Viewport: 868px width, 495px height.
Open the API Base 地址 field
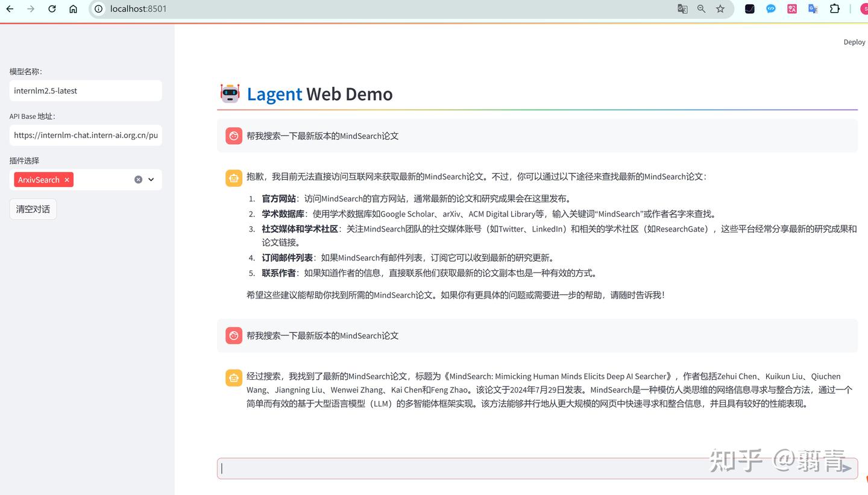[86, 135]
